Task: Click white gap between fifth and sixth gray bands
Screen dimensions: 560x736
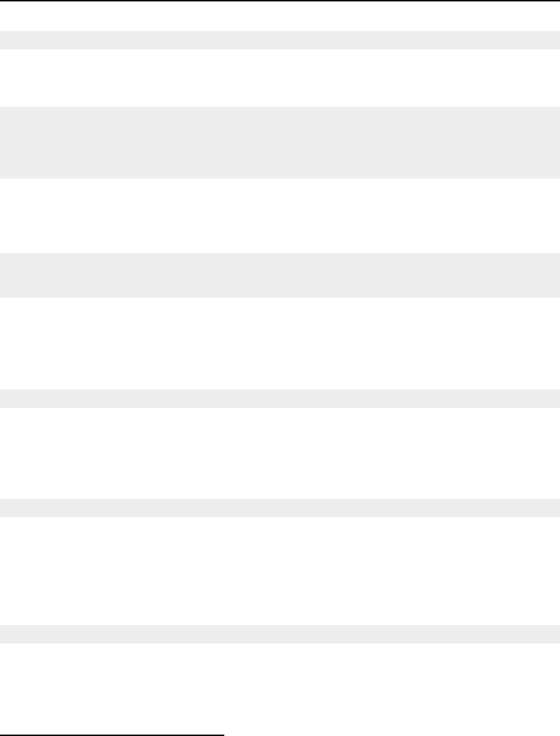Action: [280, 571]
